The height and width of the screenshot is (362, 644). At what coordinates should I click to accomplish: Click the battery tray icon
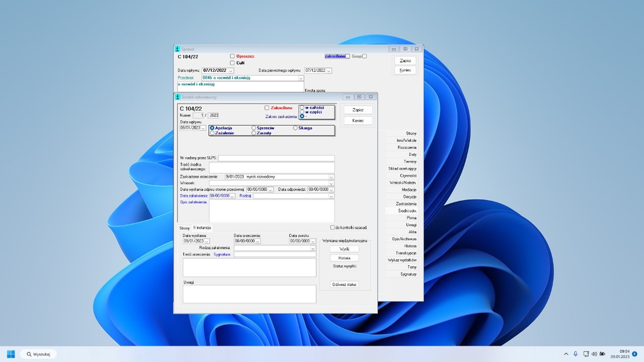603,354
